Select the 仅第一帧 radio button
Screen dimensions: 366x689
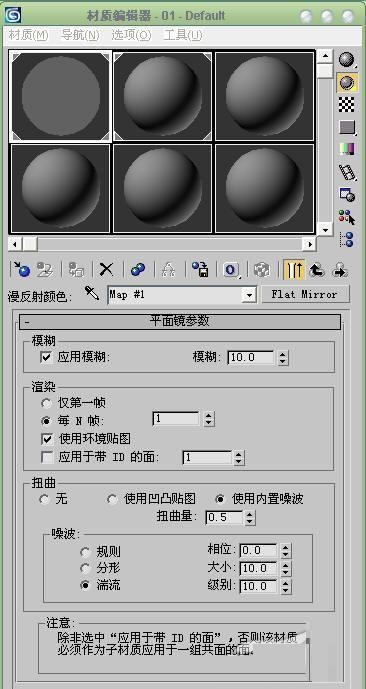coord(46,403)
